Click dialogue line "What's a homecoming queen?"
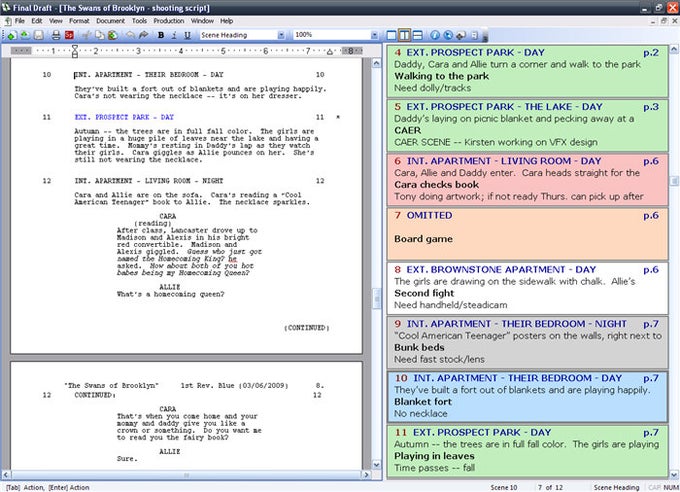 [170, 294]
